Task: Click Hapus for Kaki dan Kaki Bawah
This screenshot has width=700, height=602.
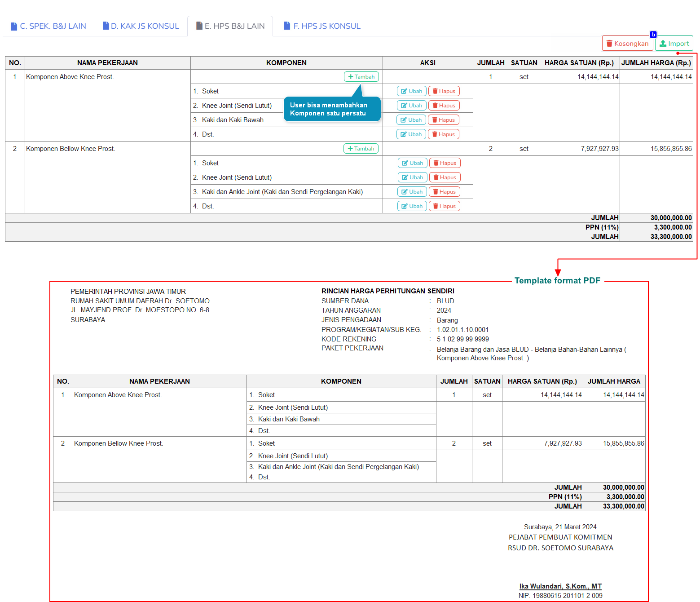Action: [x=443, y=120]
